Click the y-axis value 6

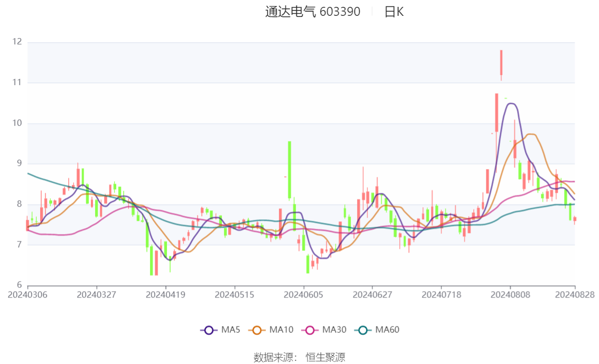click(19, 285)
